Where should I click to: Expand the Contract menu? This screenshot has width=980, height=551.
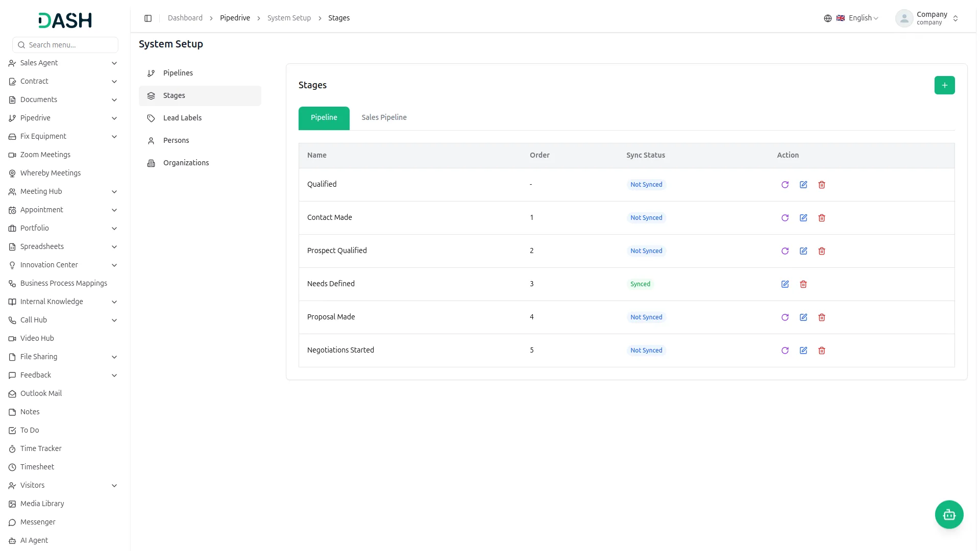coord(63,81)
